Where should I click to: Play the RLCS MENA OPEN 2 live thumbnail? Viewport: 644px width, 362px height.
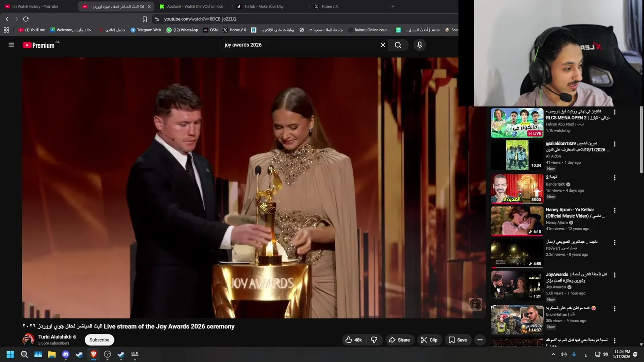[517, 123]
